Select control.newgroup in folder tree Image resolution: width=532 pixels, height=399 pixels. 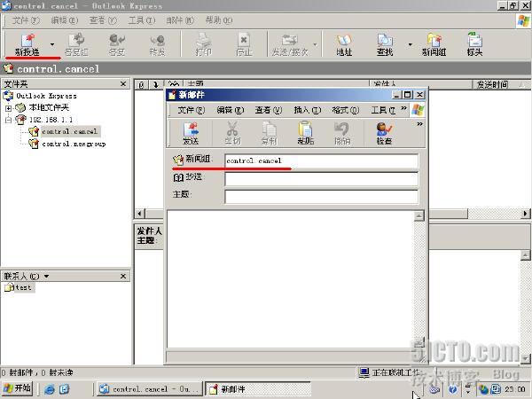coord(74,145)
